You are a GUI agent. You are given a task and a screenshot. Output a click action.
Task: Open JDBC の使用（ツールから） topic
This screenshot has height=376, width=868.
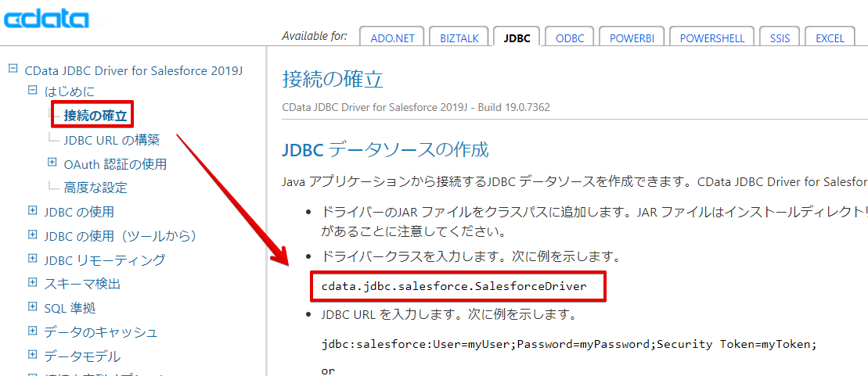coord(121,236)
